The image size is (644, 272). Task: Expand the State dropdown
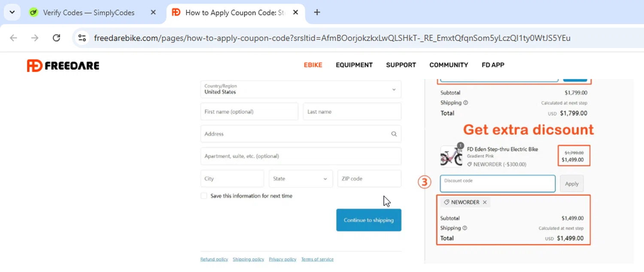(301, 178)
